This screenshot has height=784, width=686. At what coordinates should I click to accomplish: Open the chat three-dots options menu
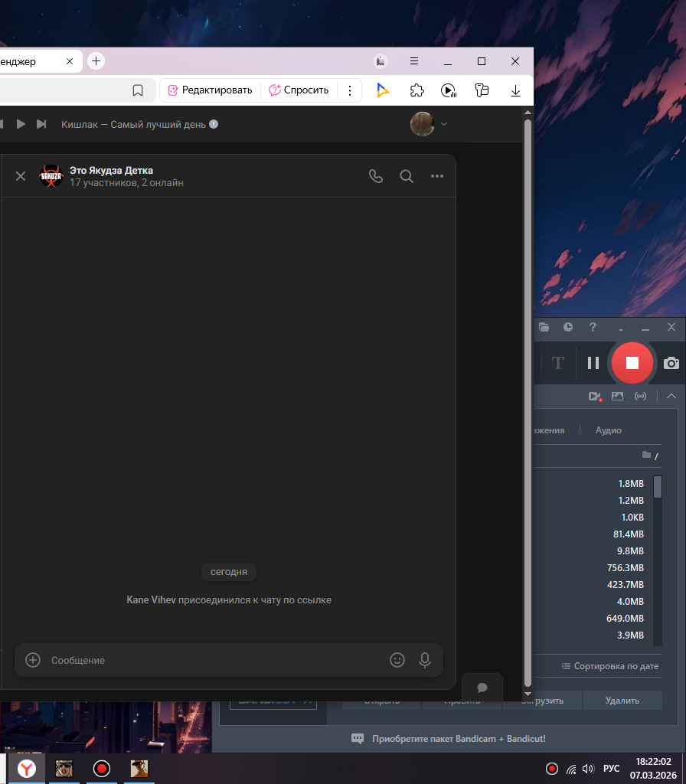tap(437, 176)
